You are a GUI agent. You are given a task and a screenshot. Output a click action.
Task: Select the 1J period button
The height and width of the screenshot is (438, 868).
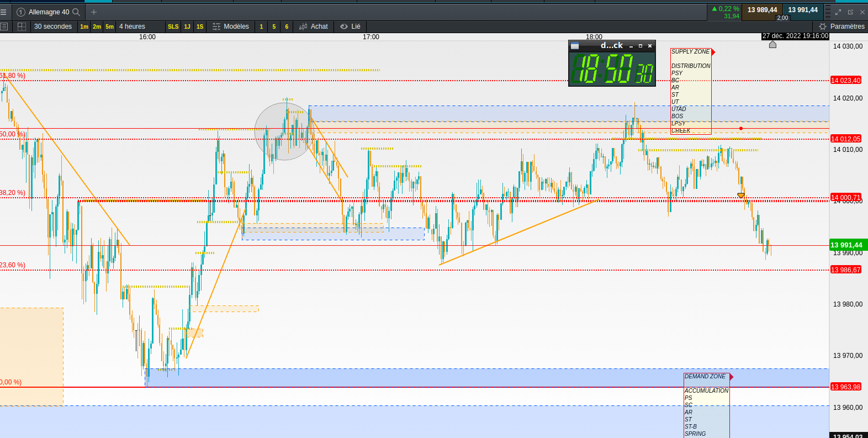pyautogui.click(x=187, y=27)
